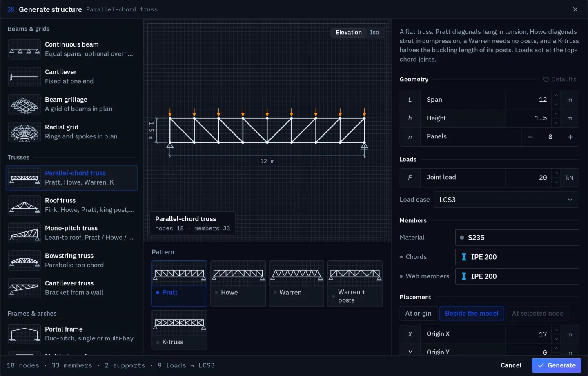Choose the Beam grillage template icon
588x376 pixels.
tap(24, 105)
